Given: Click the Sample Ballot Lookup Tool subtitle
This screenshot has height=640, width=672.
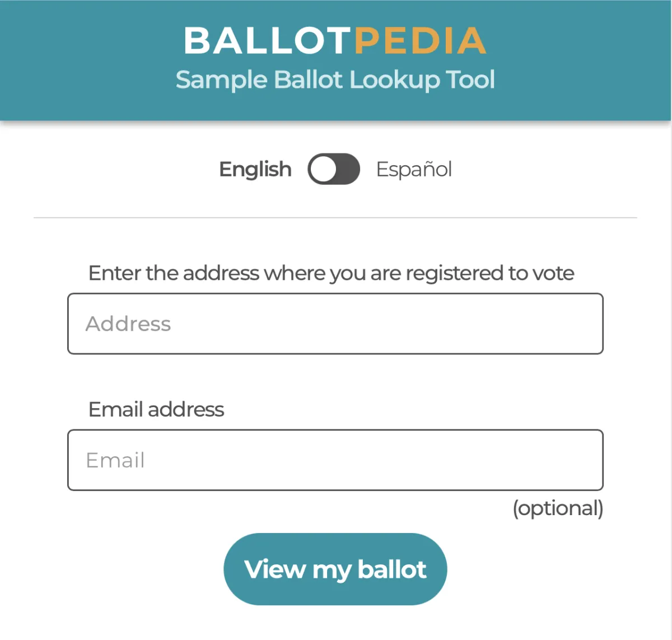Looking at the screenshot, I should pyautogui.click(x=335, y=80).
